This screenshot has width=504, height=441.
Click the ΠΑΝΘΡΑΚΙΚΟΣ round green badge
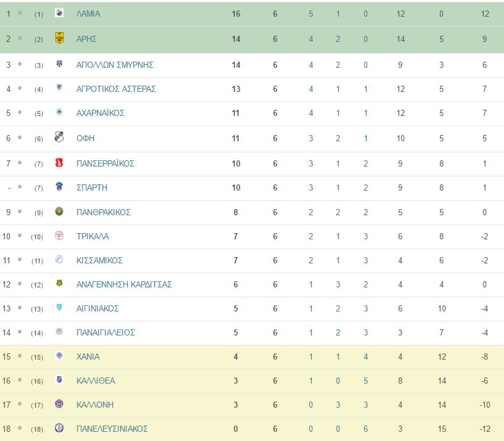[x=59, y=212]
